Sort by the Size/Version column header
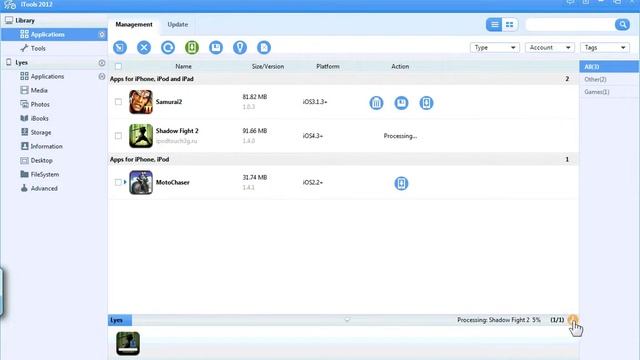The image size is (640, 360). click(x=268, y=66)
